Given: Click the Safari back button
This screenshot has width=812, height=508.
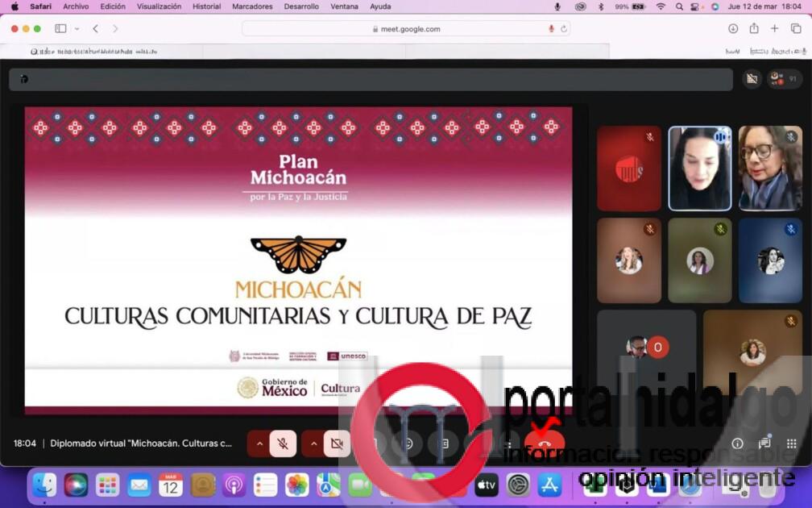Looking at the screenshot, I should tap(95, 28).
